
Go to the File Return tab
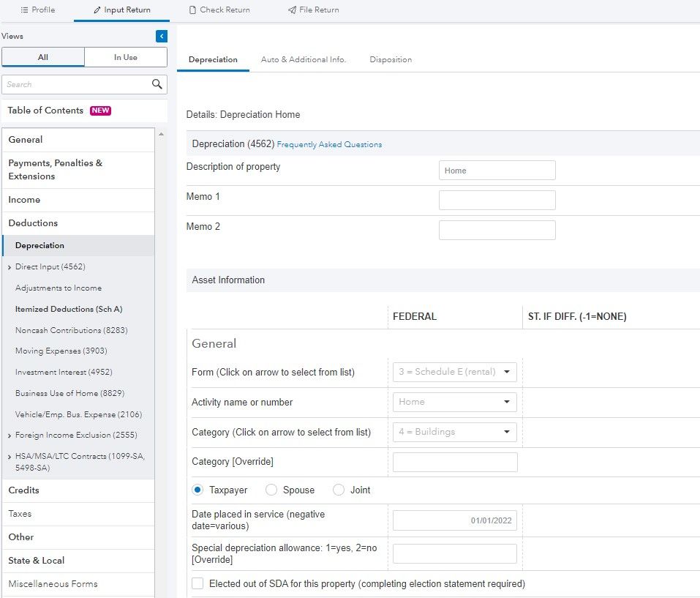[313, 10]
